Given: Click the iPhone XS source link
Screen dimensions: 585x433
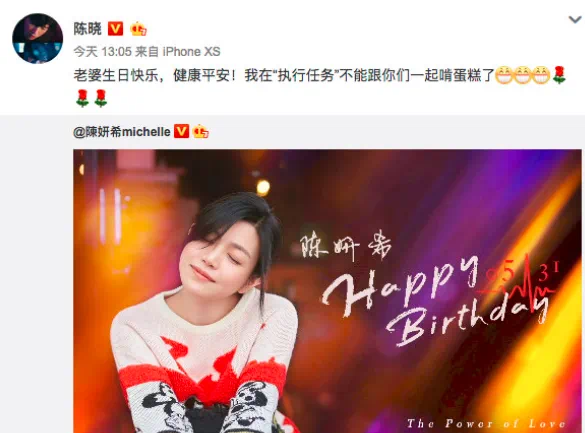Looking at the screenshot, I should (191, 51).
